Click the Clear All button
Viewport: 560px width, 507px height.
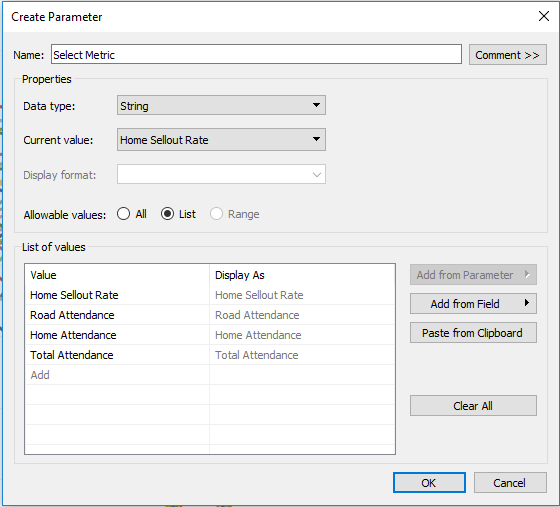[473, 406]
